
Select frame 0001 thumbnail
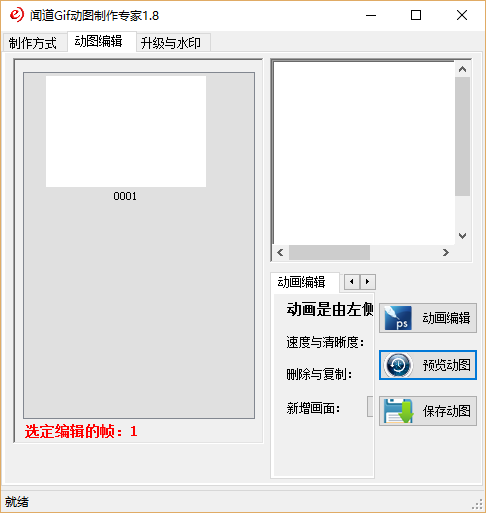point(126,131)
